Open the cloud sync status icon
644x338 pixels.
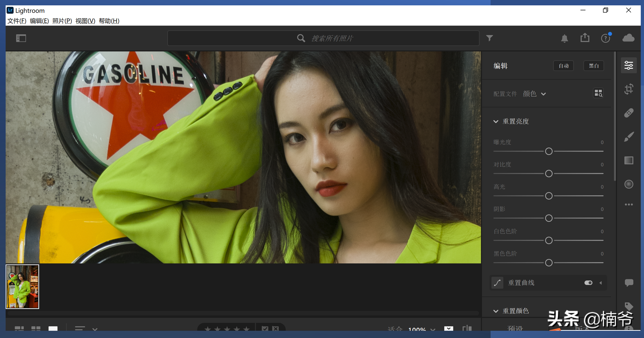[x=628, y=38]
